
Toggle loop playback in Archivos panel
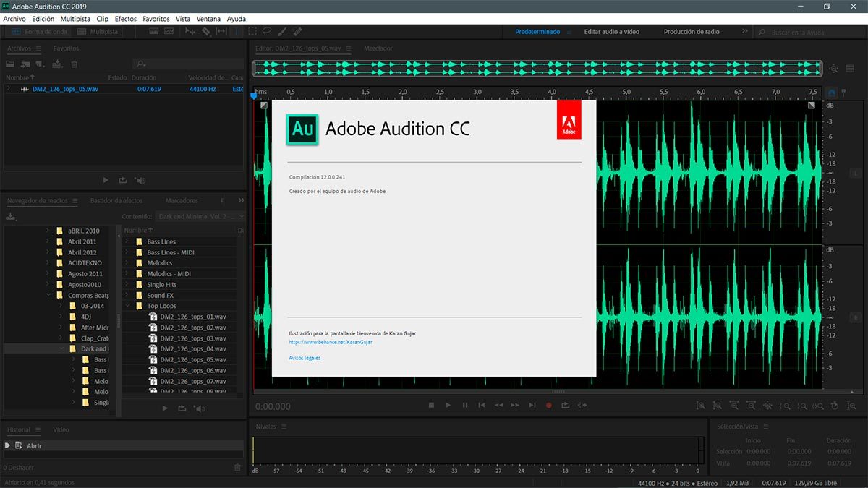pyautogui.click(x=123, y=180)
